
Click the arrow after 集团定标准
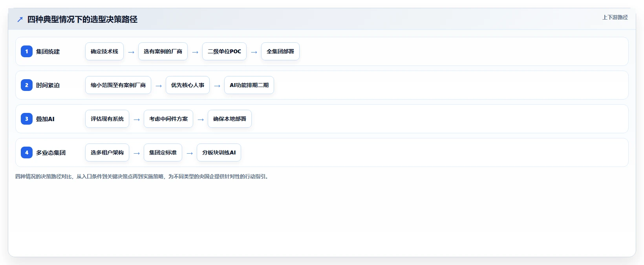[x=190, y=153]
